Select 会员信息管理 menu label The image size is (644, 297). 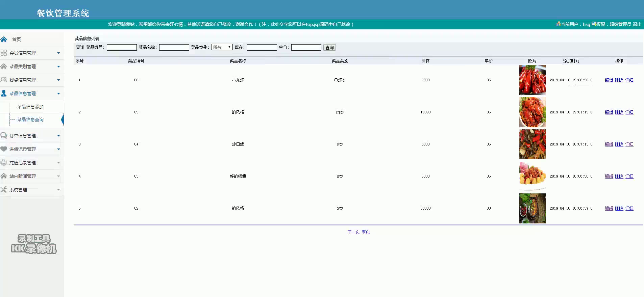click(23, 53)
